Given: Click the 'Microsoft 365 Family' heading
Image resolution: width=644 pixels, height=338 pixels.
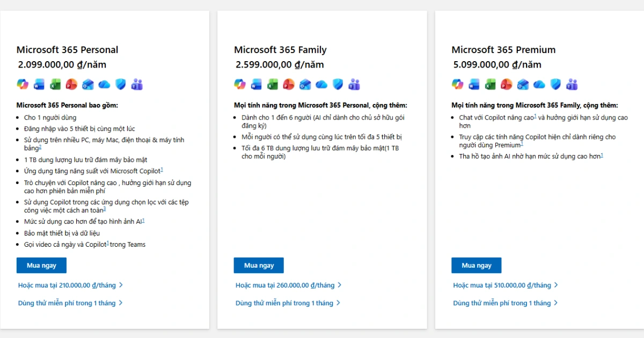Looking at the screenshot, I should pyautogui.click(x=280, y=50).
